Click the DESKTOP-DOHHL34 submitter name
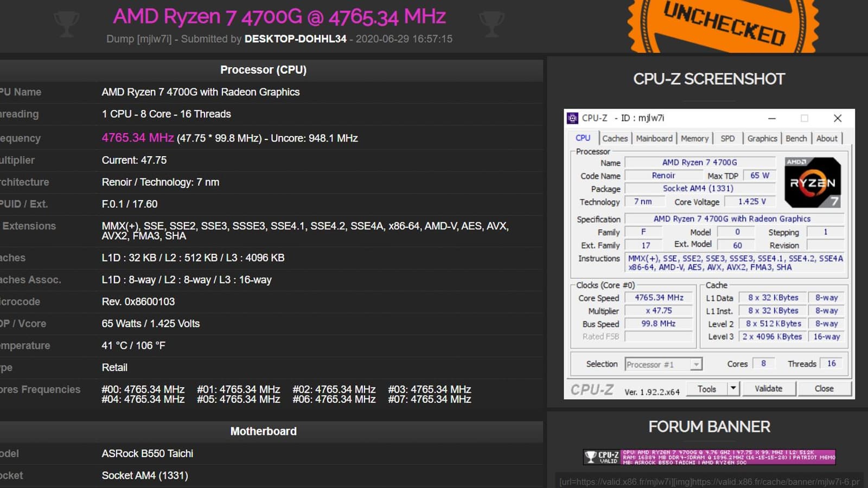The height and width of the screenshot is (488, 868). pyautogui.click(x=295, y=39)
